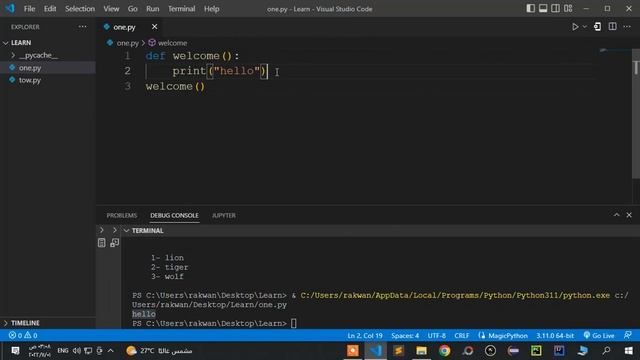
Task: Change line endings via CRLF
Action: point(462,336)
